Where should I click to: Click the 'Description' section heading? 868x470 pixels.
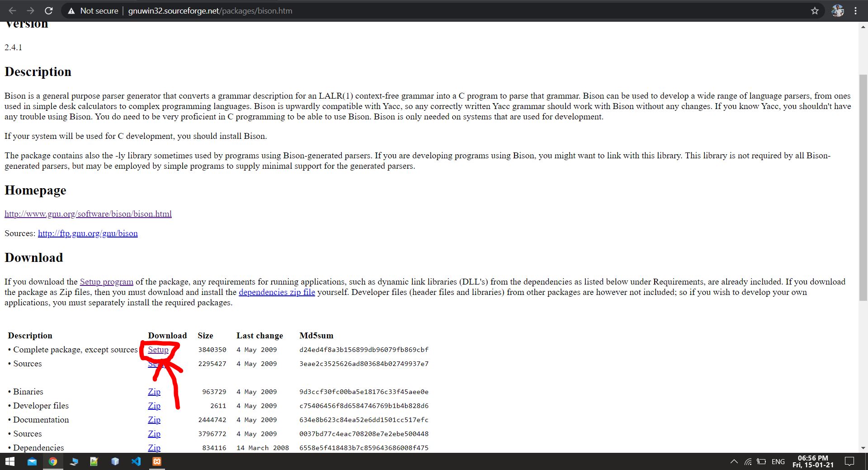[x=38, y=71]
